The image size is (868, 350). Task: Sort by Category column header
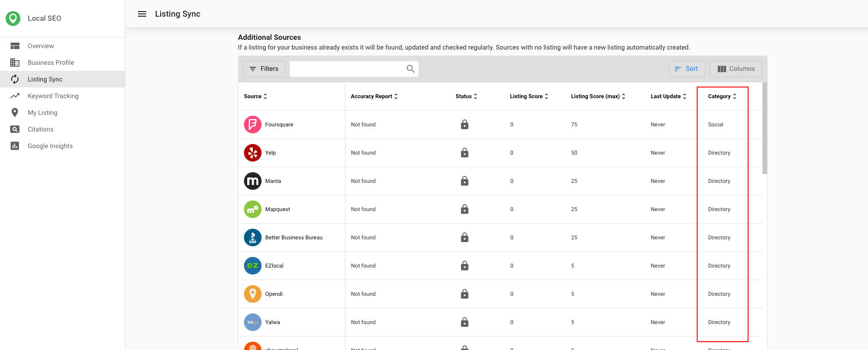pos(722,96)
